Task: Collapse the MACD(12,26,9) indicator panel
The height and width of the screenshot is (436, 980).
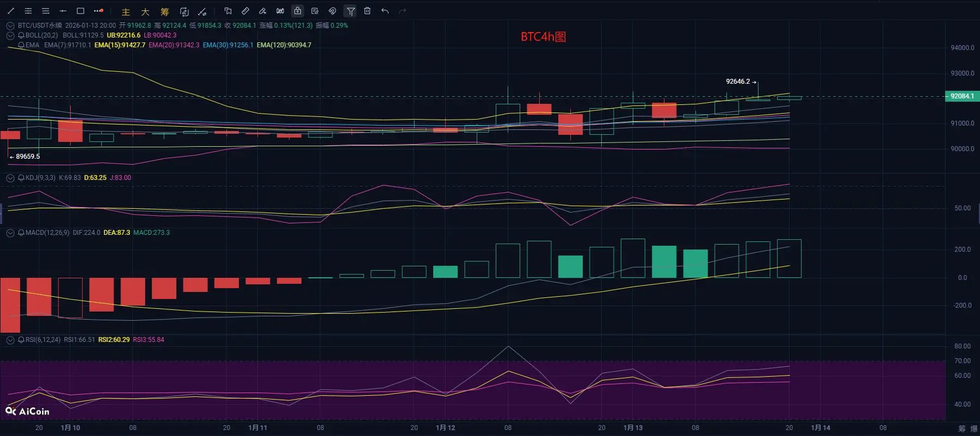Action: pyautogui.click(x=10, y=233)
